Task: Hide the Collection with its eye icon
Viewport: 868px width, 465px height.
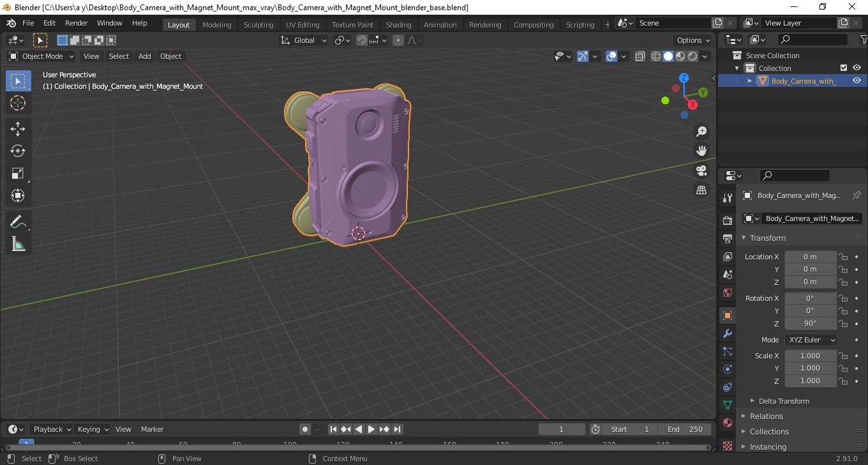Action: tap(857, 68)
